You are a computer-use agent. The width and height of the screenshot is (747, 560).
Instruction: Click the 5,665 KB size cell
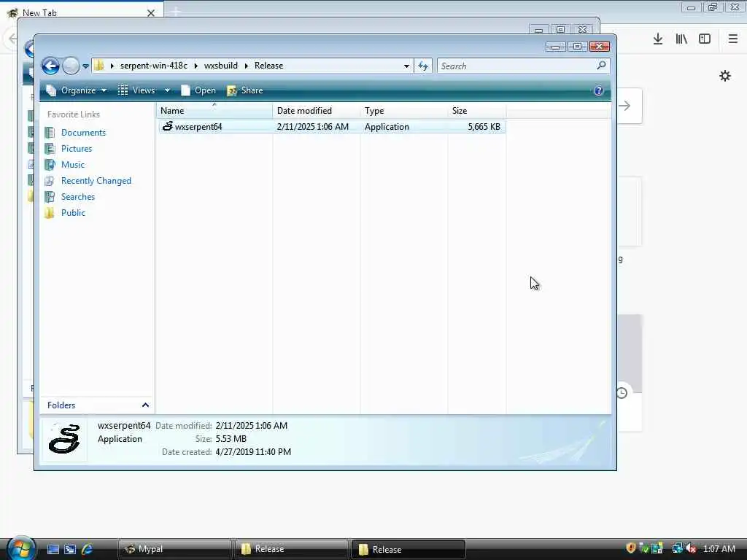click(484, 127)
